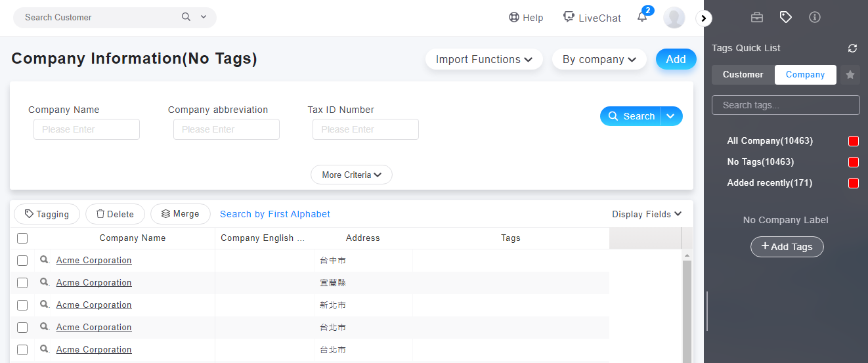Select the Company tab
The width and height of the screenshot is (868, 363).
[x=805, y=75]
